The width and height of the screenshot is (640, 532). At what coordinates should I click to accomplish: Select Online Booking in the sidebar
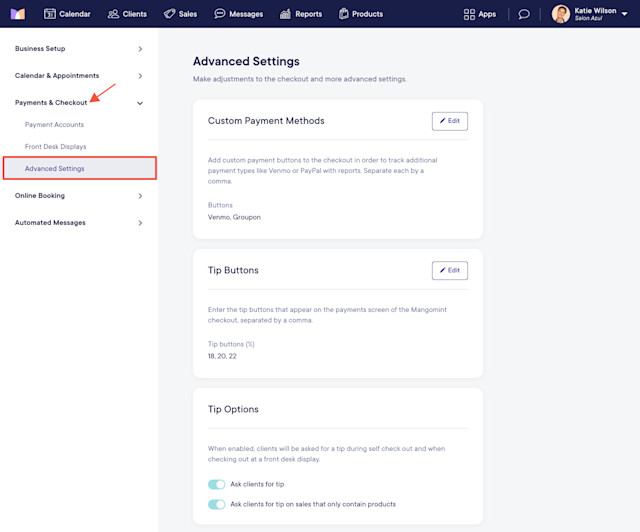[40, 196]
